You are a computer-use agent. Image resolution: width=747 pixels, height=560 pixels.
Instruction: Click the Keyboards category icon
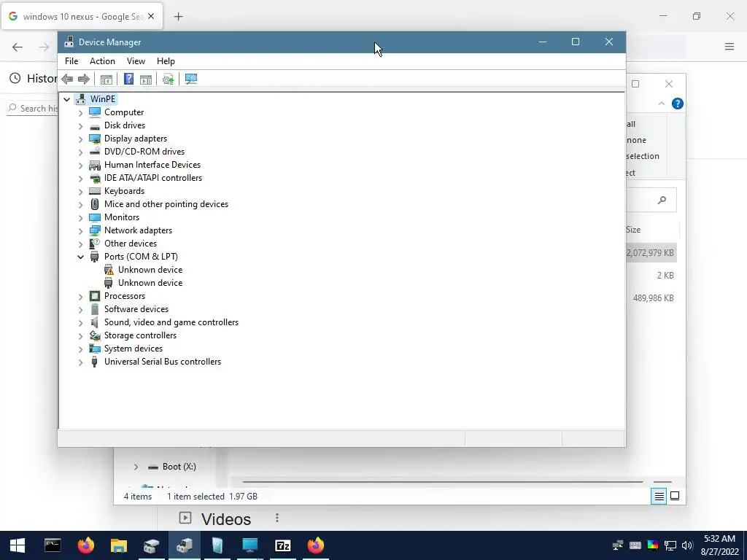95,191
